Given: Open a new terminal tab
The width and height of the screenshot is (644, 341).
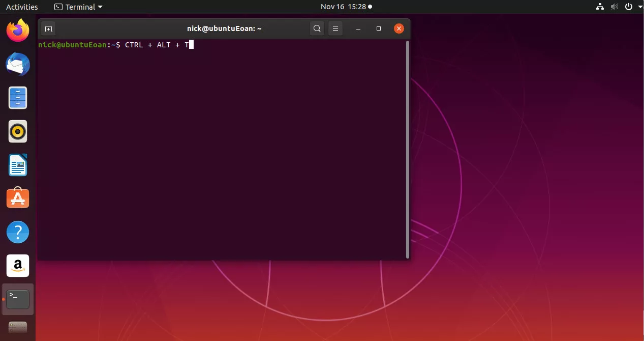Looking at the screenshot, I should click(48, 29).
